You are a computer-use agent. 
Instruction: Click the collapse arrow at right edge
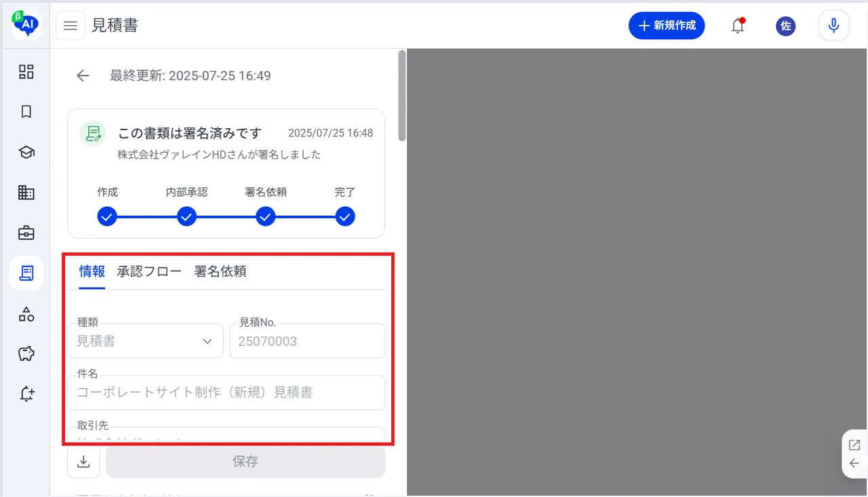click(854, 464)
